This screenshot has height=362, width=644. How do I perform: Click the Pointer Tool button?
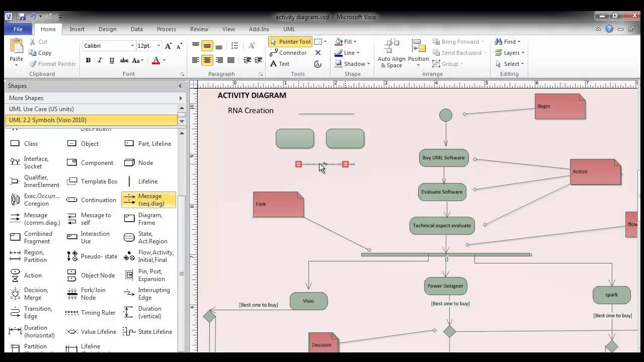point(290,42)
